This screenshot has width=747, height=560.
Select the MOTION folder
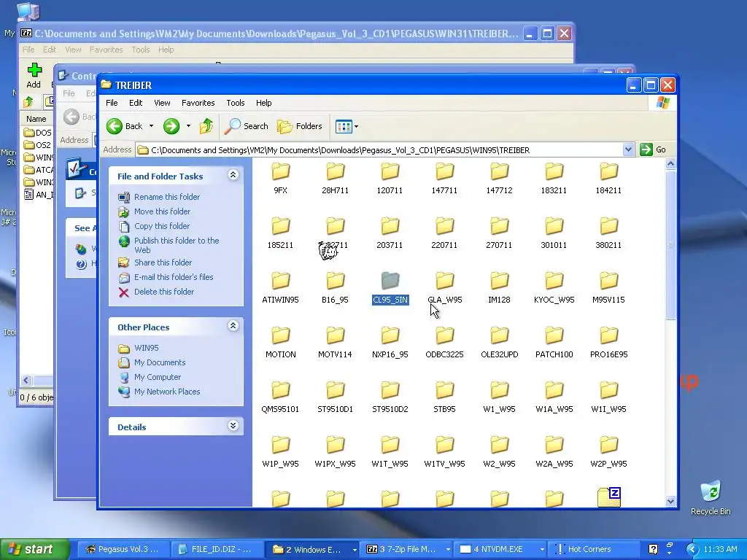(281, 342)
